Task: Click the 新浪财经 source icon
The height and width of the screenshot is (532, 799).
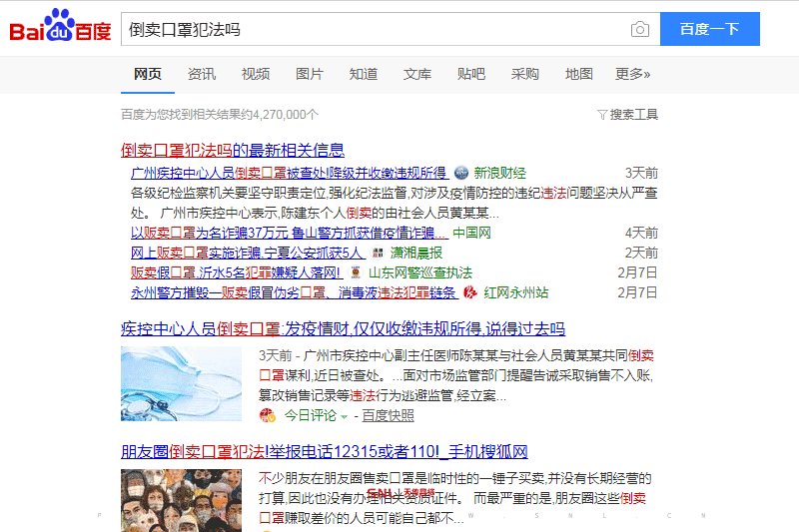Action: 461,174
